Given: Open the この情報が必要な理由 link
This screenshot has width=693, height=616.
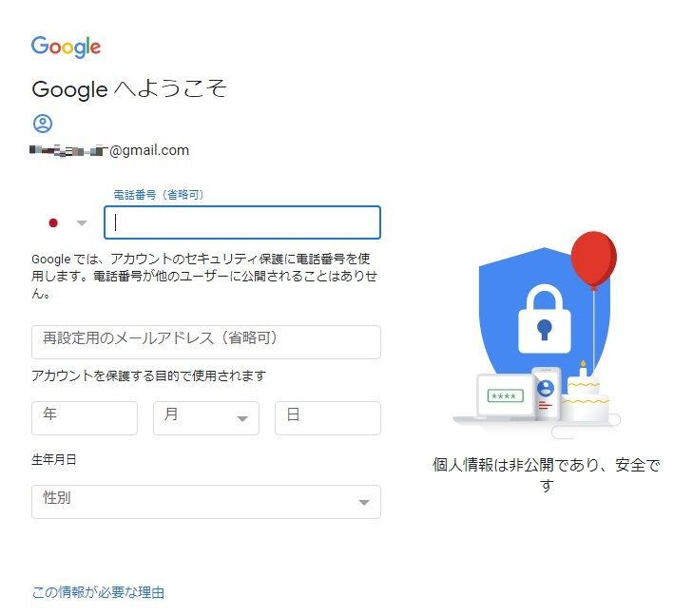Looking at the screenshot, I should click(98, 592).
